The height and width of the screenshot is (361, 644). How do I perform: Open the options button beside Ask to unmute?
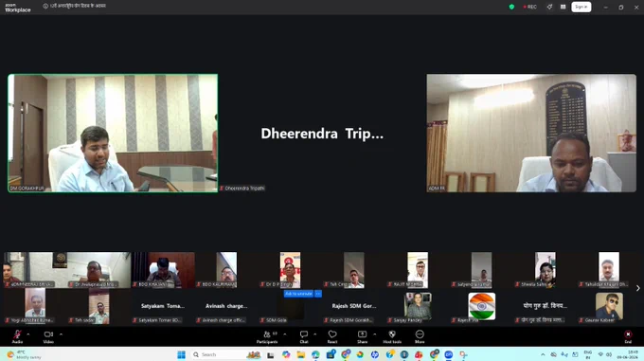coord(318,294)
